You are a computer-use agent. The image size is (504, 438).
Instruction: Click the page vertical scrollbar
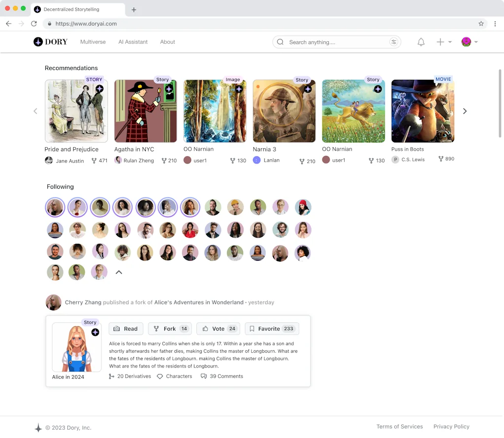pos(500,103)
